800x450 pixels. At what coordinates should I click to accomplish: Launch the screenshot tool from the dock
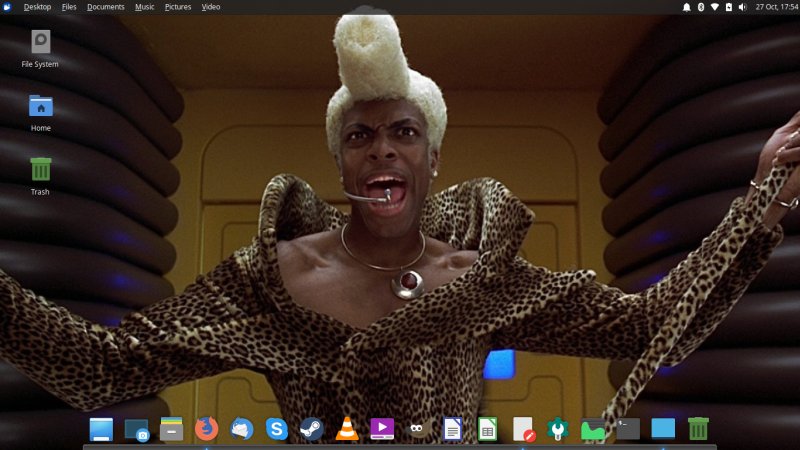click(x=136, y=430)
